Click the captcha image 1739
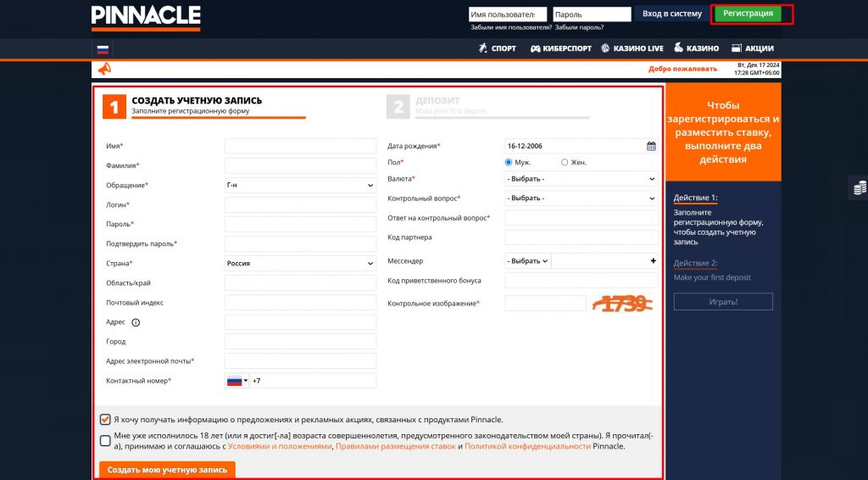This screenshot has height=480, width=868. coord(622,304)
